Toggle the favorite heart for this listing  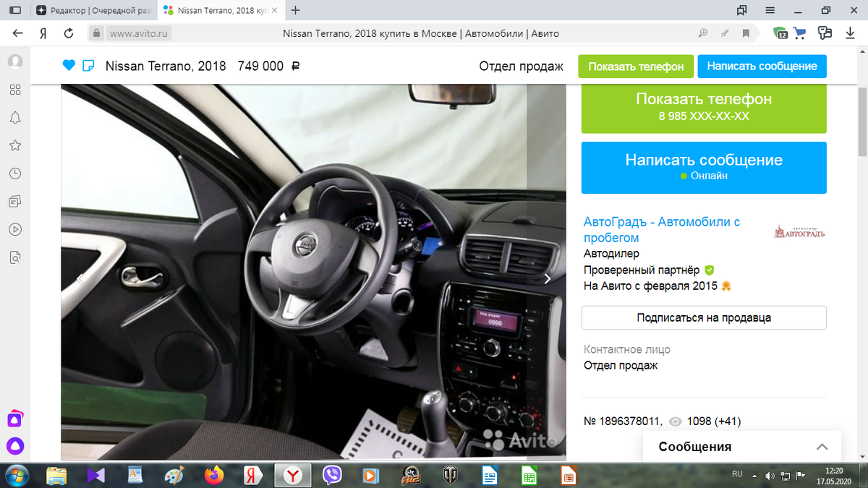tap(69, 66)
